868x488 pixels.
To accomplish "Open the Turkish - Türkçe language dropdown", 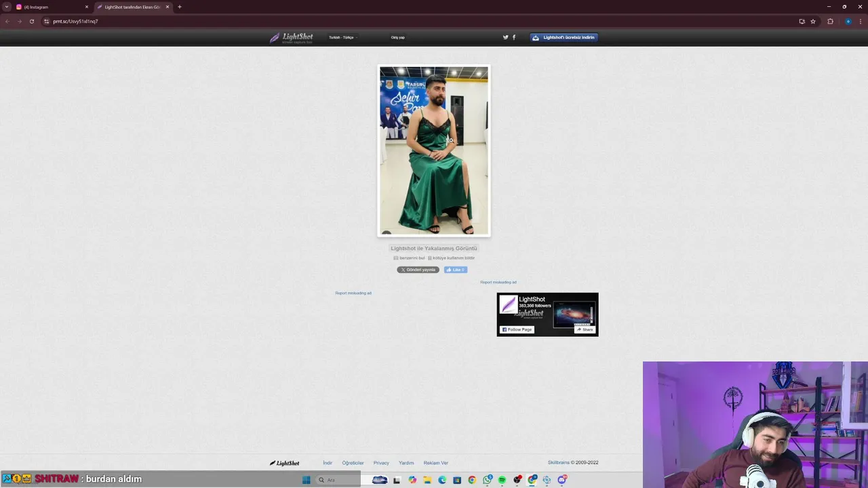I will [342, 37].
